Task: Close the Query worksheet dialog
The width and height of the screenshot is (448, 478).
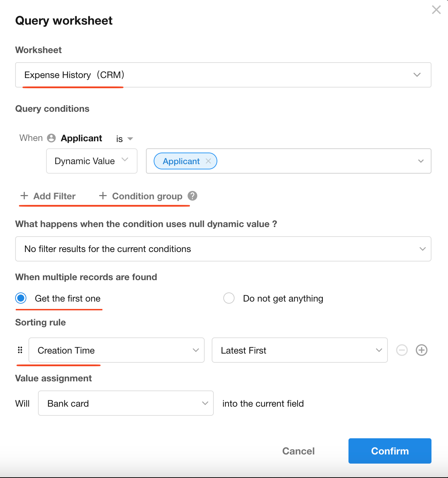Action: 436,10
